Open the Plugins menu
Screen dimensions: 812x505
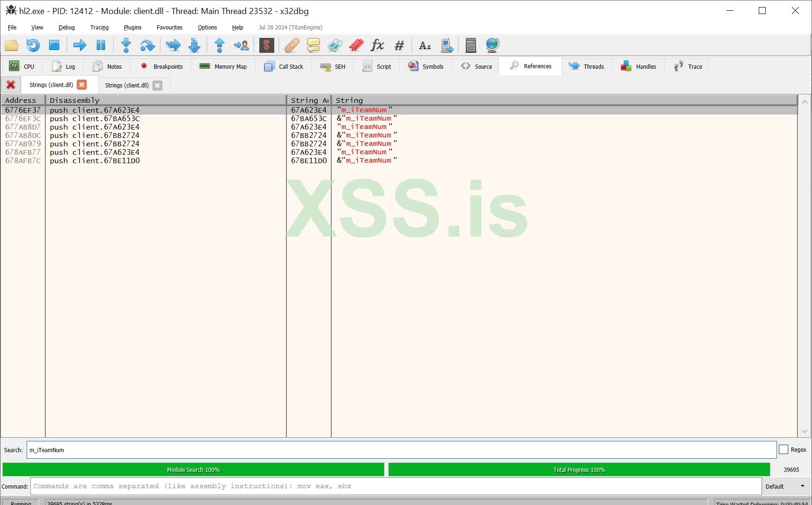pyautogui.click(x=133, y=27)
